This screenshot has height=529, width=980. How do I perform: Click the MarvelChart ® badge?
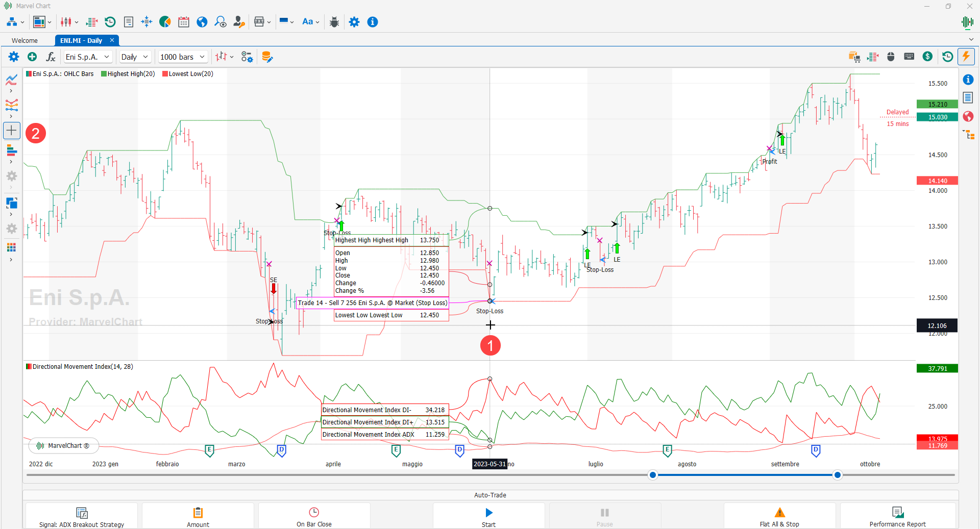(63, 446)
